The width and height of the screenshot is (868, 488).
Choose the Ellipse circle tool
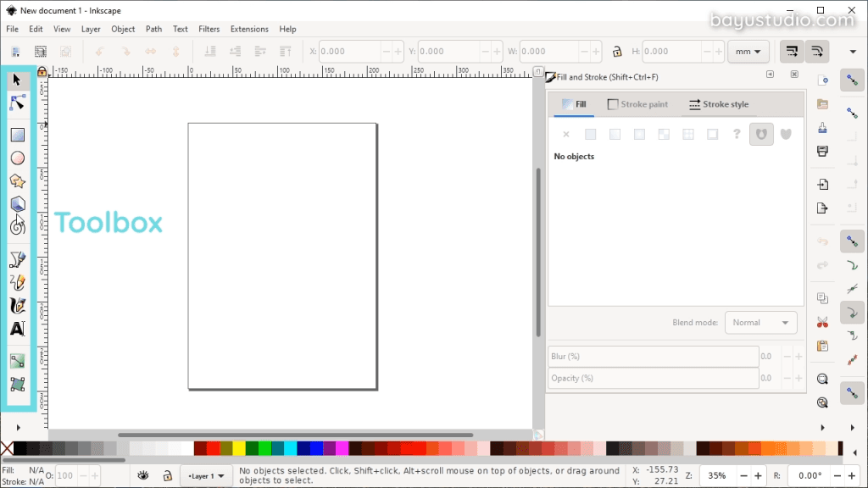(x=17, y=158)
